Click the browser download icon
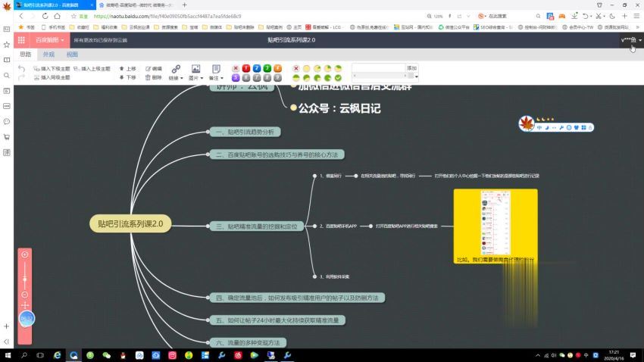Viewport: 644px width, 362px height. 574,16
